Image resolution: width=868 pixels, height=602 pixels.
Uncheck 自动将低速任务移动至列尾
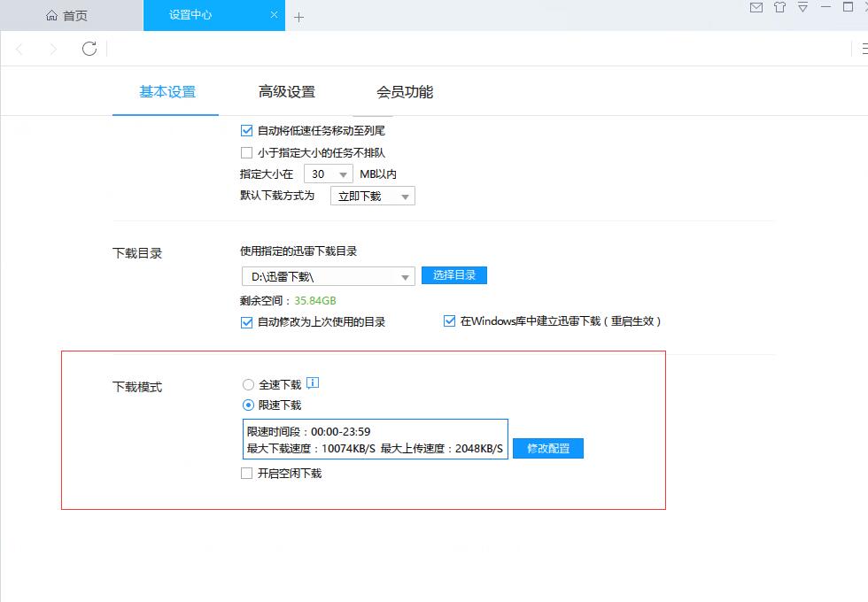click(x=246, y=130)
